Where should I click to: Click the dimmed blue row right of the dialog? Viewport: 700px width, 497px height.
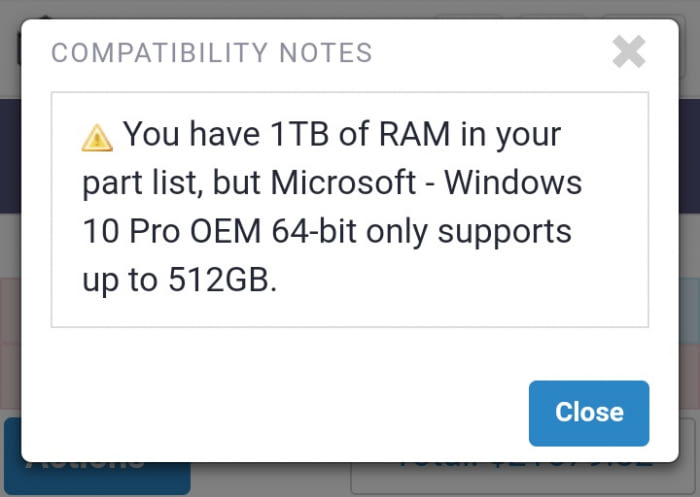689,310
